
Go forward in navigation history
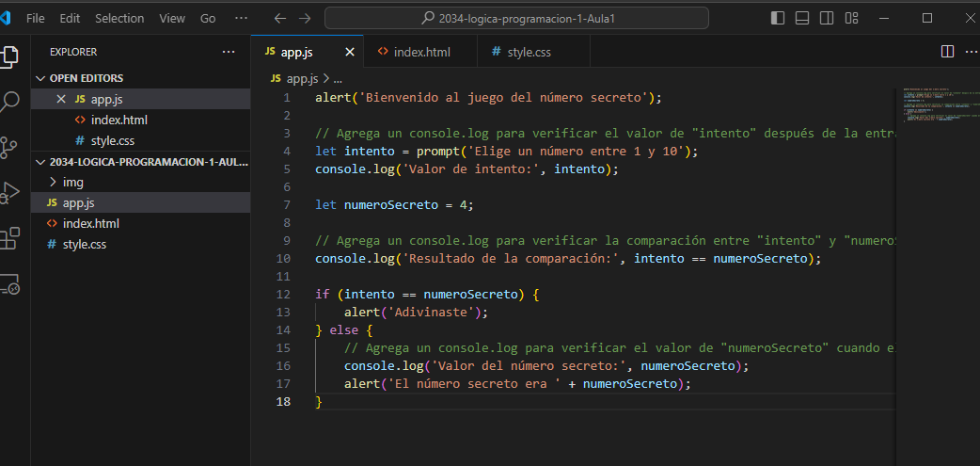305,18
